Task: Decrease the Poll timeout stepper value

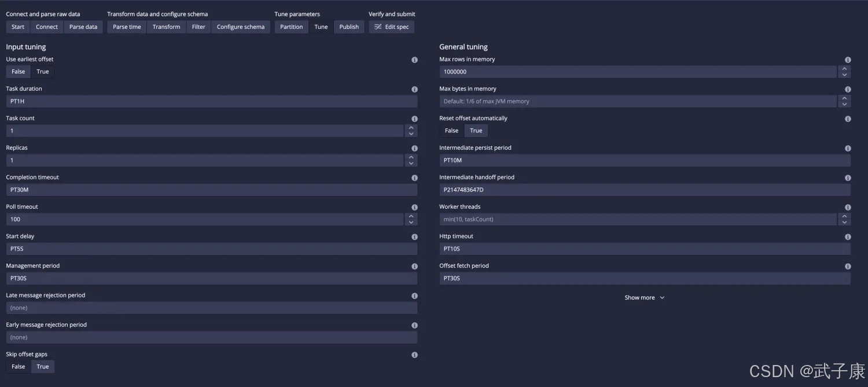Action: coord(411,222)
